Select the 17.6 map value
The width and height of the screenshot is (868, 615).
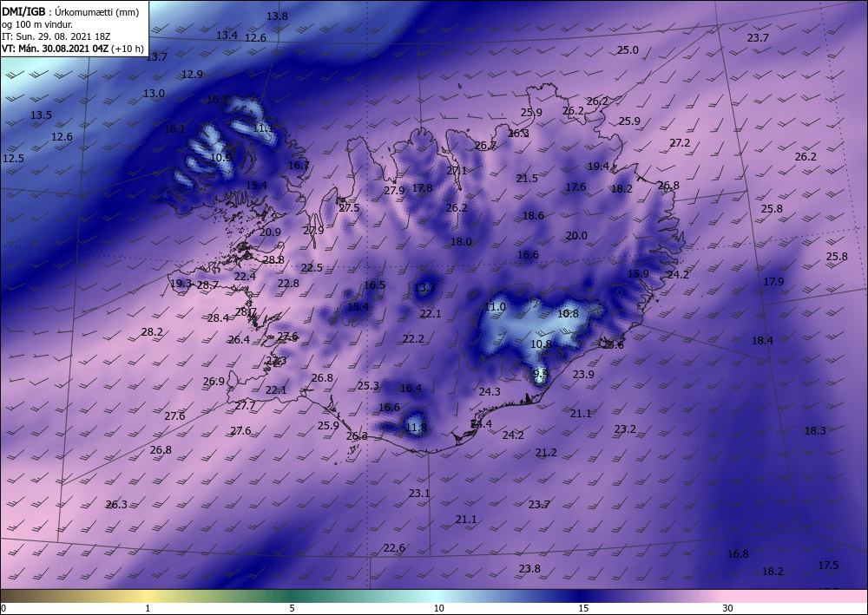pyautogui.click(x=575, y=187)
